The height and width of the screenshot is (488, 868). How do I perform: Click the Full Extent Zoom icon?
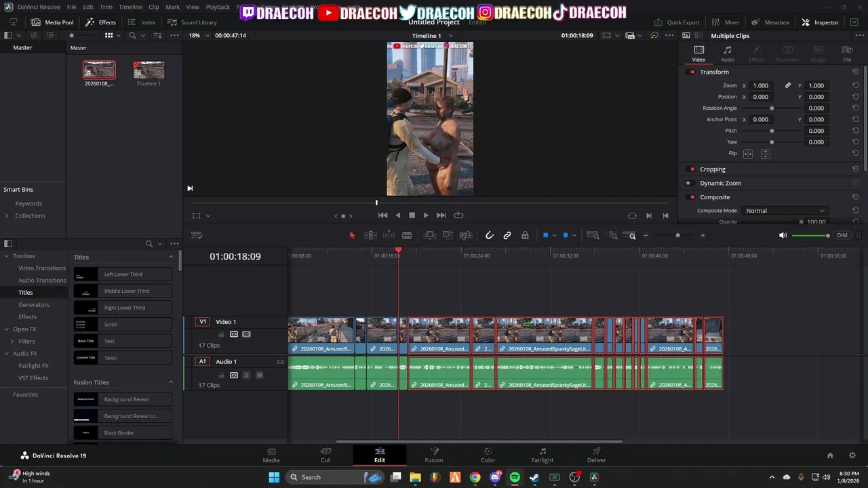coord(593,235)
